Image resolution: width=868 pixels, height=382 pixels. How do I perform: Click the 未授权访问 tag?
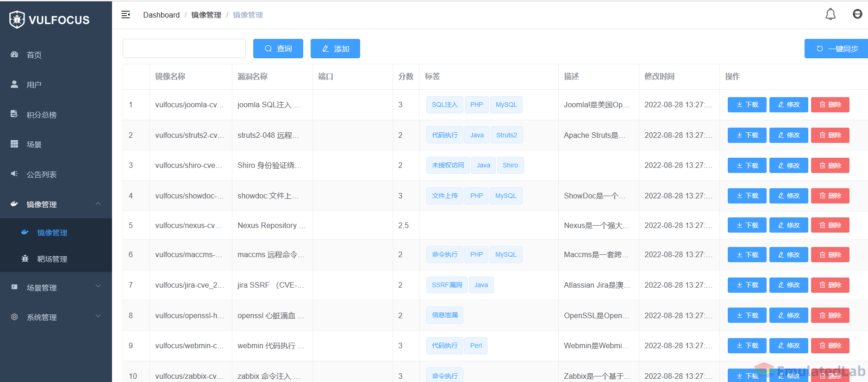(448, 165)
